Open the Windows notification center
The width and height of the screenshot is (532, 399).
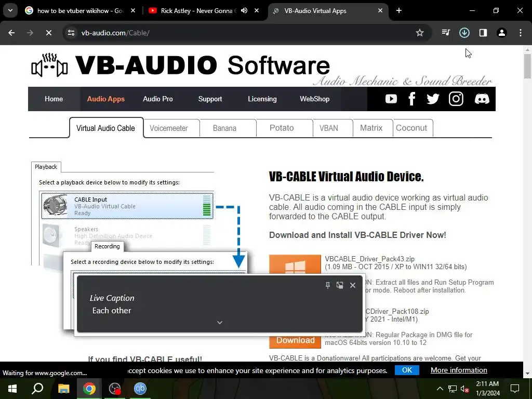click(515, 389)
